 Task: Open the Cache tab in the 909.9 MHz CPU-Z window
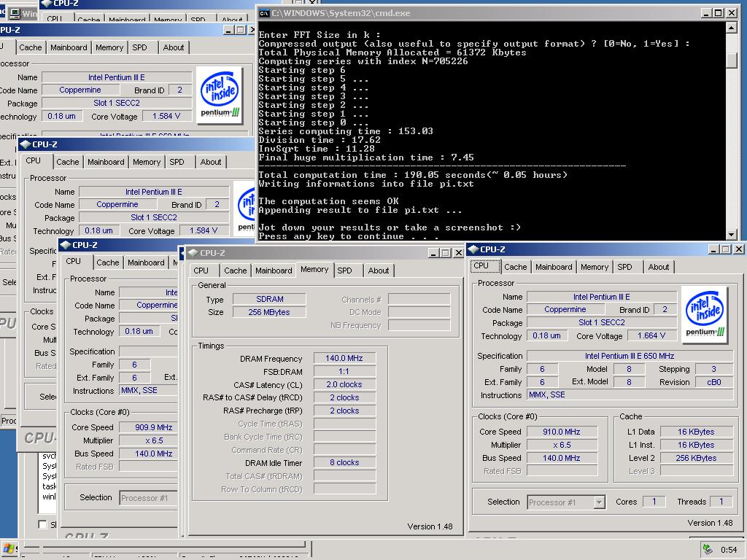point(108,262)
